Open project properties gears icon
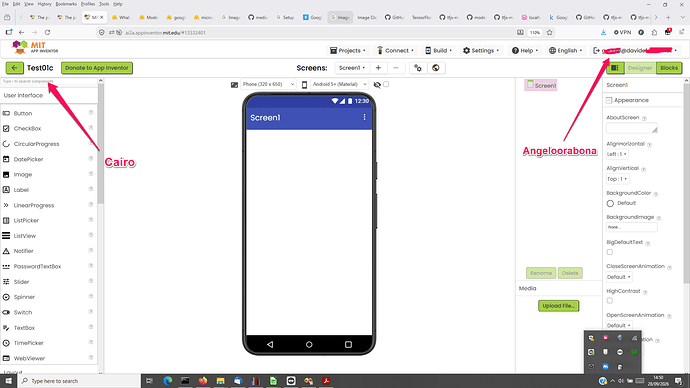The width and height of the screenshot is (690, 388). (418, 68)
